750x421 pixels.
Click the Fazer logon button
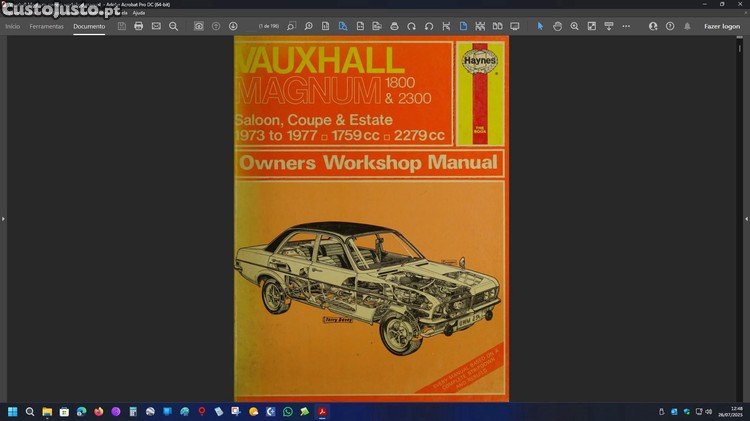721,26
